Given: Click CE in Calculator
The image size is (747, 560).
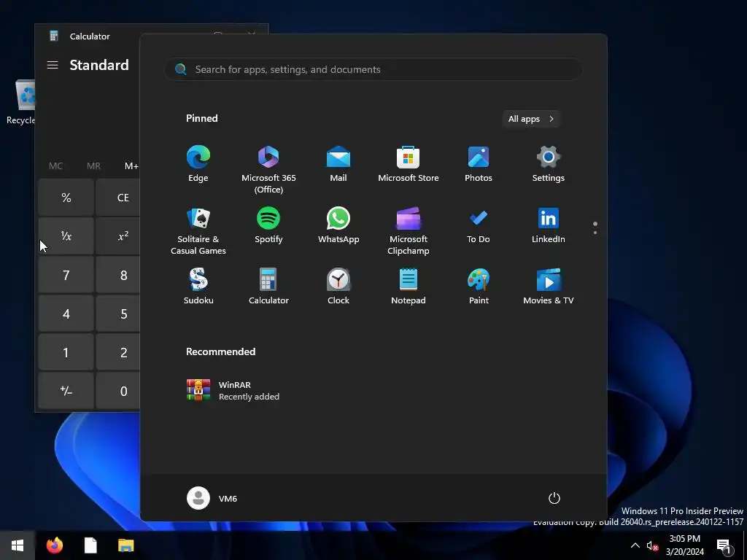Looking at the screenshot, I should coord(118,198).
